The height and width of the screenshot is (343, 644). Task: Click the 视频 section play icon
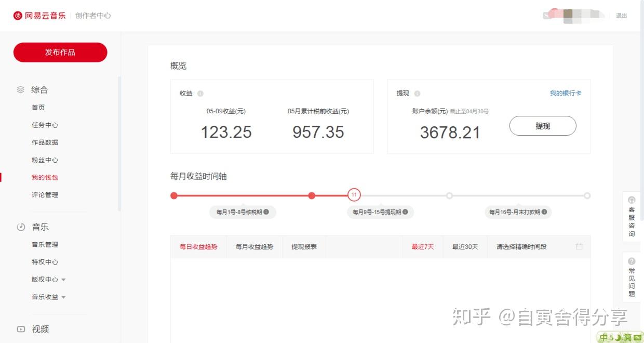(21, 329)
